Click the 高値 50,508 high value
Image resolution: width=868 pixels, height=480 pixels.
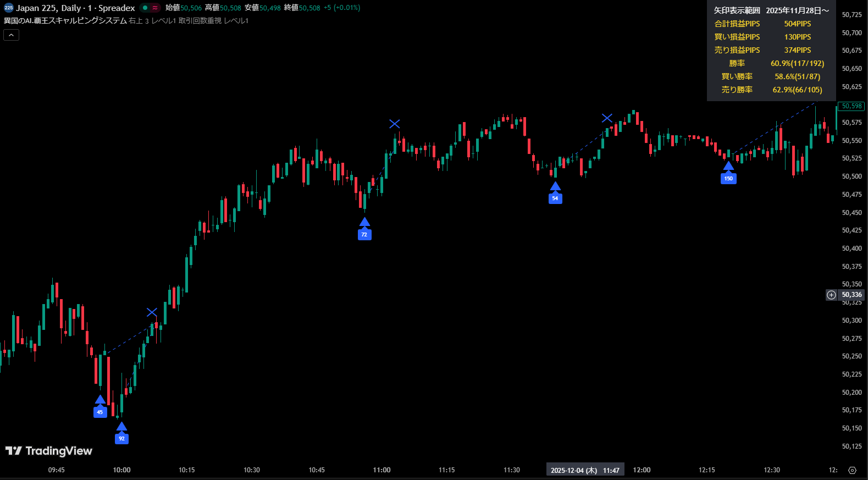tap(223, 8)
